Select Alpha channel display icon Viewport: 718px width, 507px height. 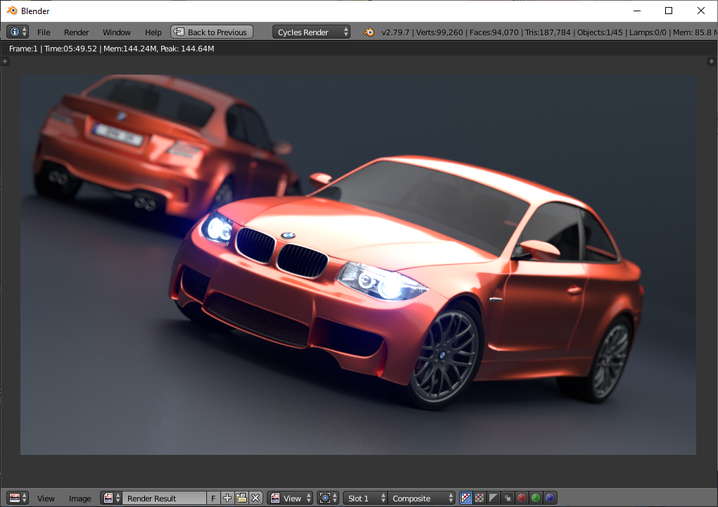click(493, 498)
